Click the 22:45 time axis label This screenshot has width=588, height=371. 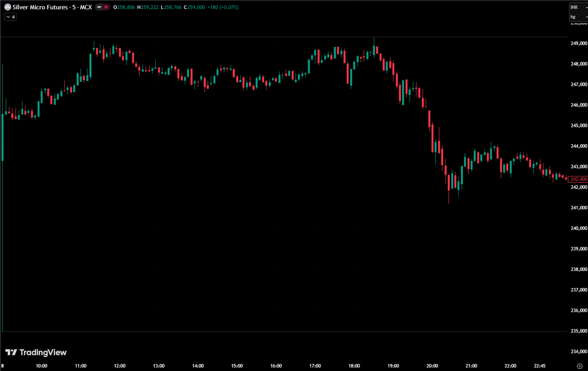tap(540, 366)
